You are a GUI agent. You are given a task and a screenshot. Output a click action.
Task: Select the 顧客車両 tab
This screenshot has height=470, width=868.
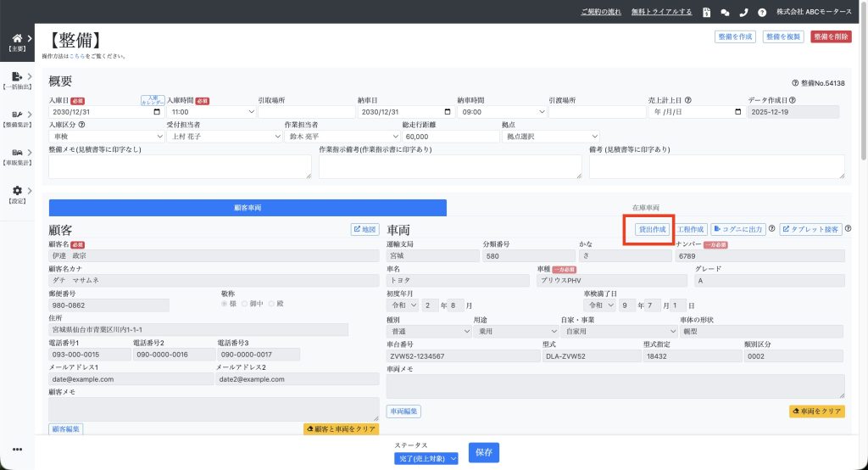[248, 207]
